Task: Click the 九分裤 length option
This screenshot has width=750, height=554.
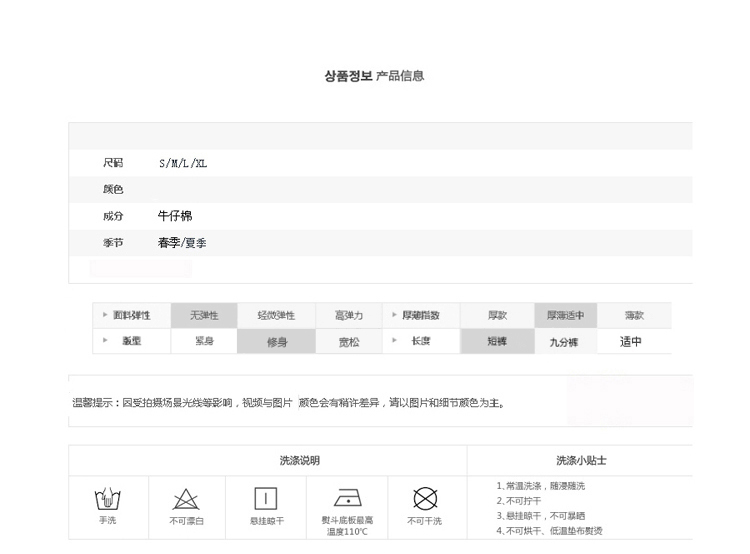Action: pyautogui.click(x=564, y=342)
